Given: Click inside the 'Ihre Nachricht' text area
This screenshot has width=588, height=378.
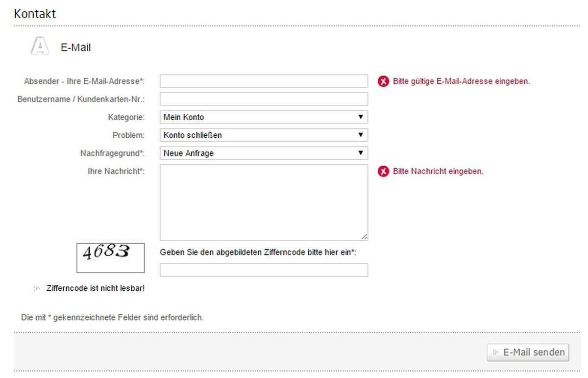Looking at the screenshot, I should (264, 202).
